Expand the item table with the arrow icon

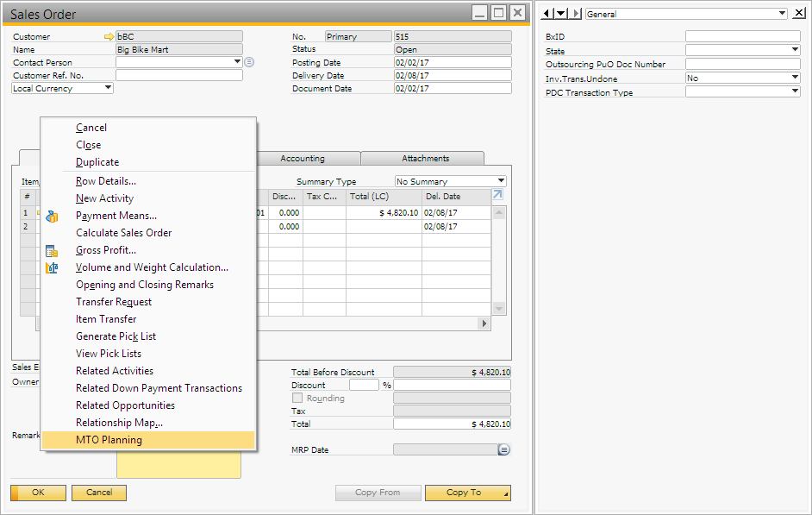(x=497, y=196)
